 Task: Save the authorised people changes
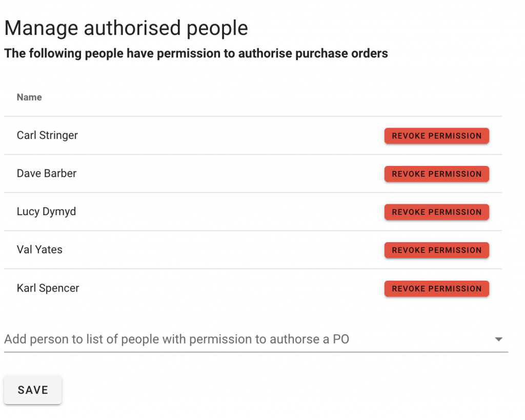pyautogui.click(x=33, y=390)
